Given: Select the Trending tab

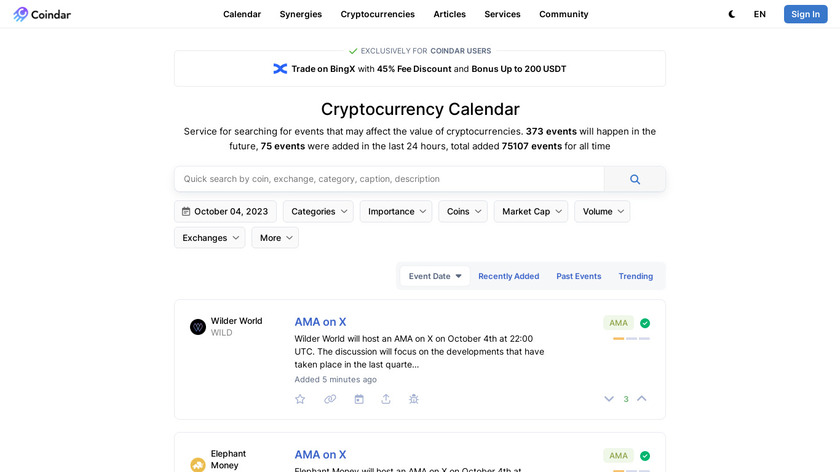Looking at the screenshot, I should click(635, 276).
